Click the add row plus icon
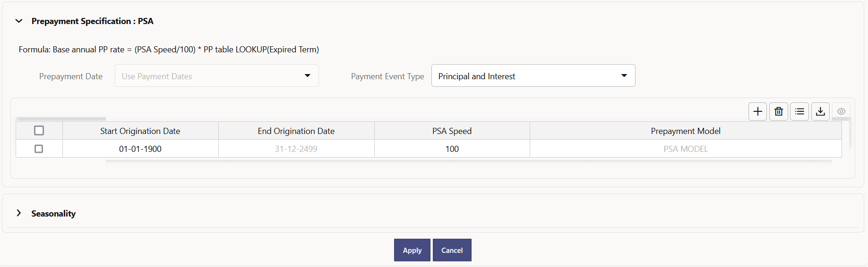Screen dimensions: 868x267 point(757,111)
